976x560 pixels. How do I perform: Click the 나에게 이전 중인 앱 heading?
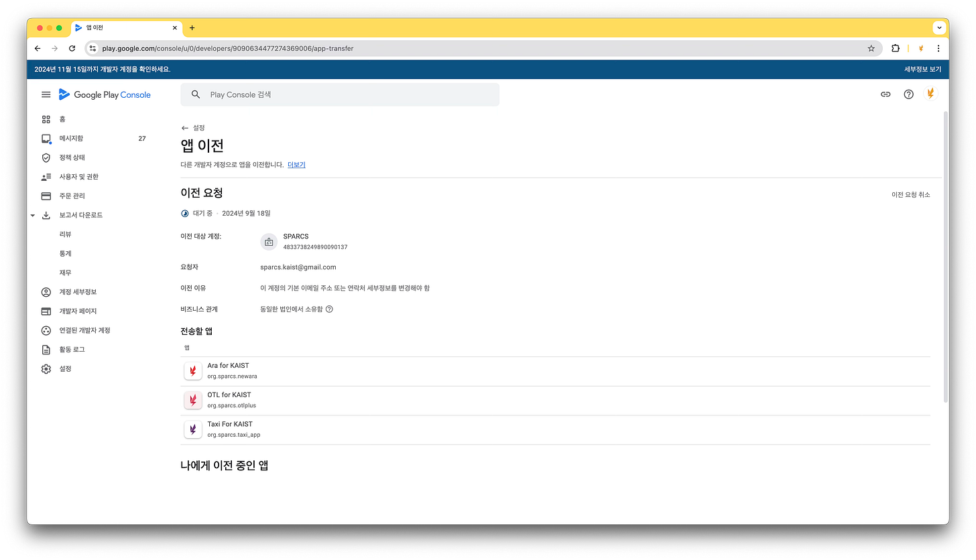point(225,466)
